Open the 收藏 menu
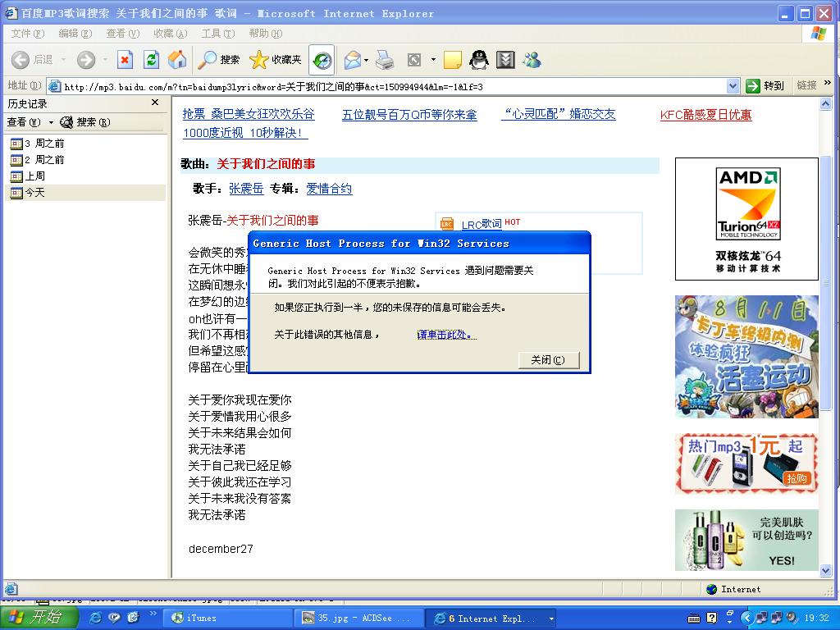Viewport: 840px width, 630px height. tap(171, 33)
